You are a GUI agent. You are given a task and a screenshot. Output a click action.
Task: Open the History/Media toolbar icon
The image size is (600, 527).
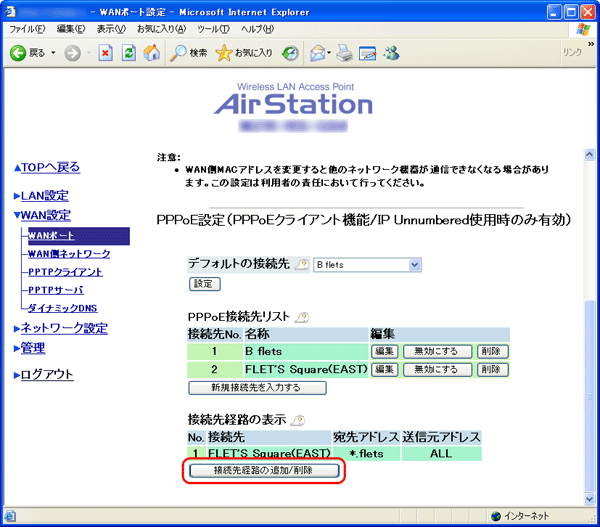click(x=290, y=53)
